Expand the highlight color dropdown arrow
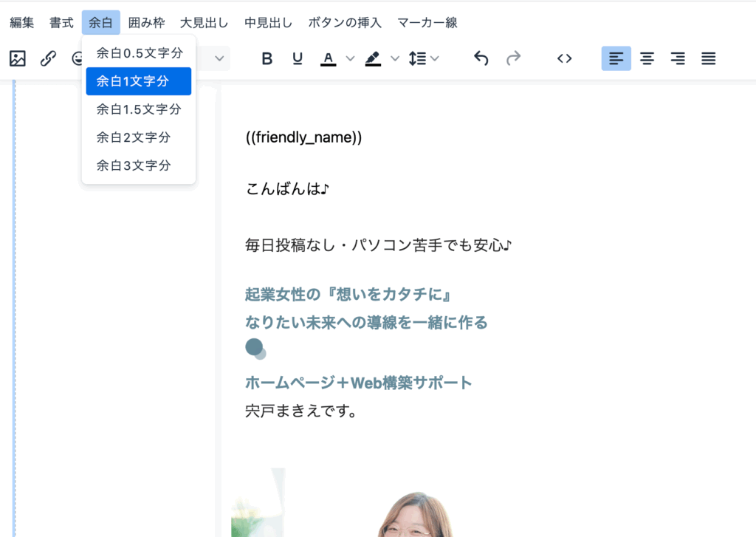756x537 pixels. [395, 58]
